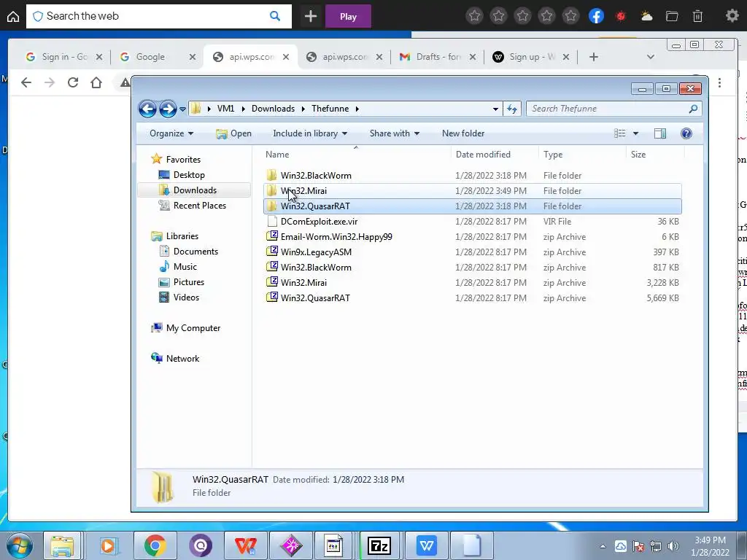This screenshot has width=747, height=560.
Task: Click Downloads in address breadcrumb
Action: [x=273, y=109]
